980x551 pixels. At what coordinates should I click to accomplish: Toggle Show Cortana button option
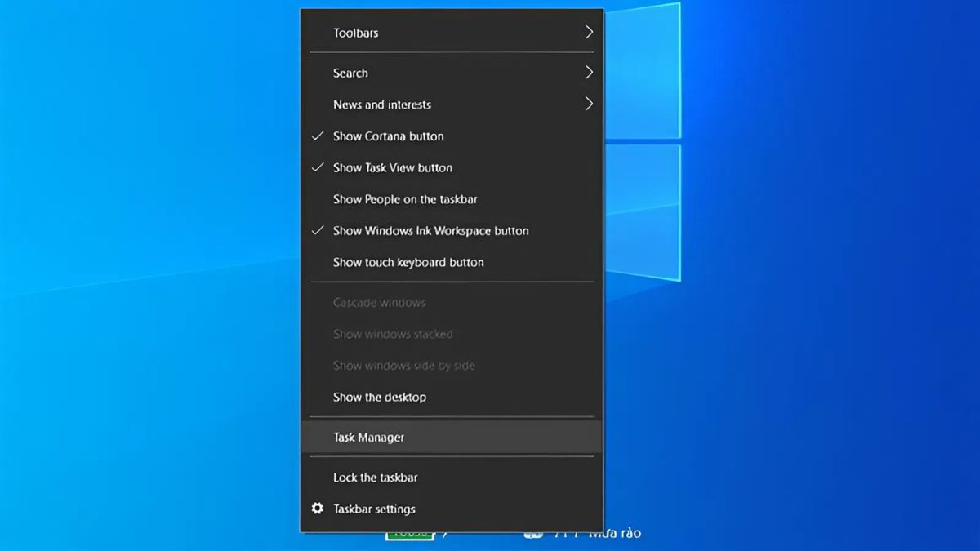point(388,136)
